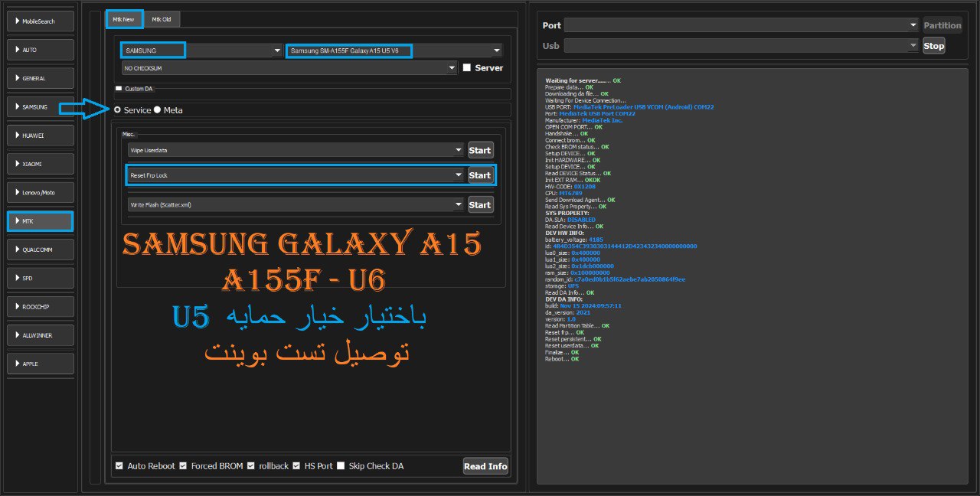
Task: Toggle the rollback checkbox
Action: [250, 466]
